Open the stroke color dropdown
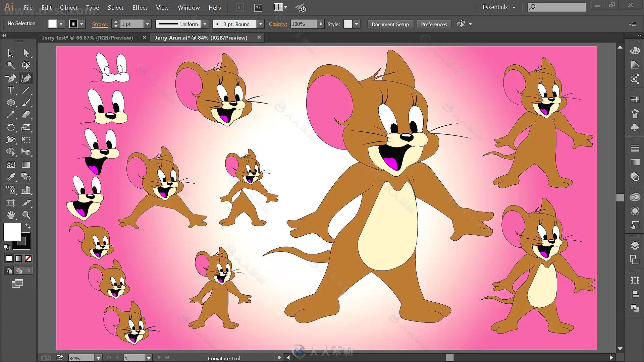 click(x=82, y=24)
